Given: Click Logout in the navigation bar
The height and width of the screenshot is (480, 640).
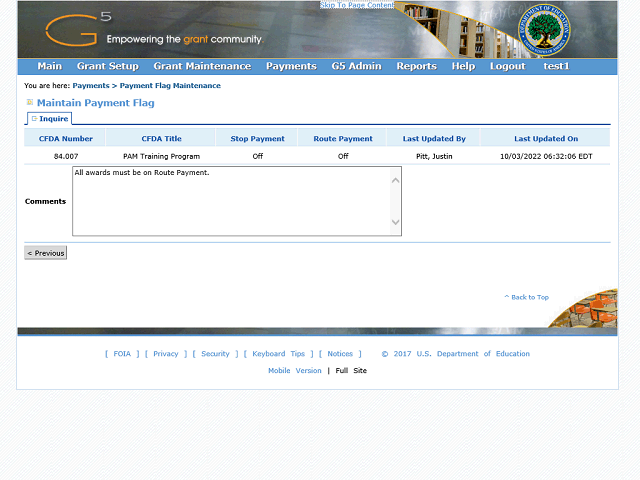Looking at the screenshot, I should pyautogui.click(x=508, y=66).
